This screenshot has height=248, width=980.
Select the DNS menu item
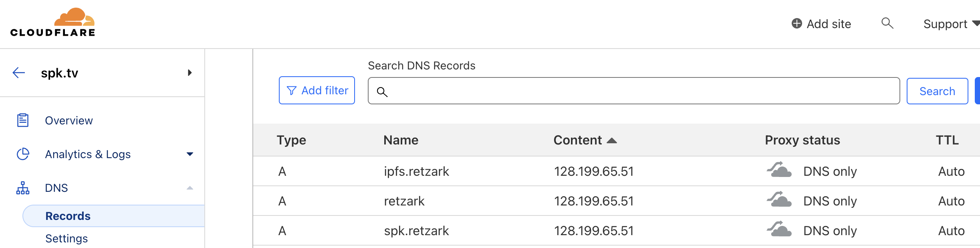coord(56,188)
